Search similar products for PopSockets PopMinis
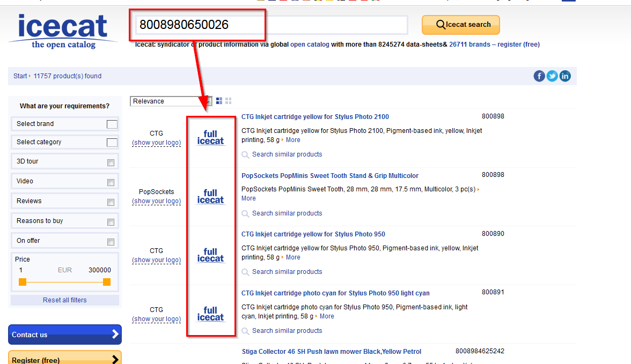The height and width of the screenshot is (364, 631). click(x=288, y=213)
